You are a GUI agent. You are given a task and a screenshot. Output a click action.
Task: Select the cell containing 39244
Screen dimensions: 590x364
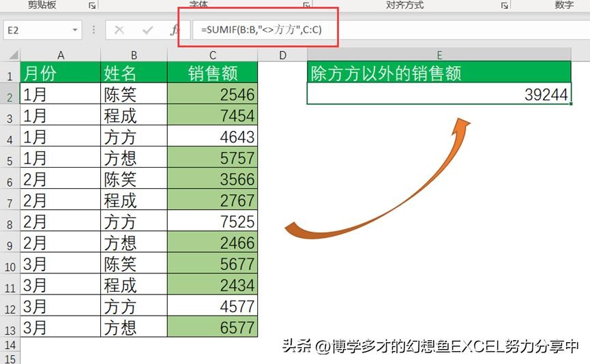pyautogui.click(x=438, y=95)
